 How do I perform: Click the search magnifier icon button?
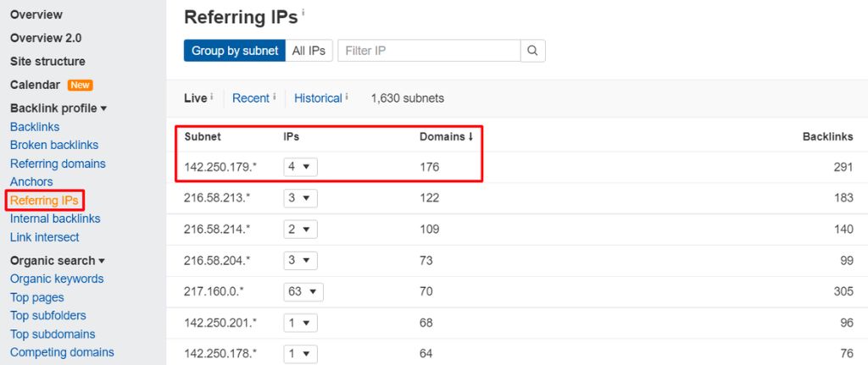tap(532, 51)
